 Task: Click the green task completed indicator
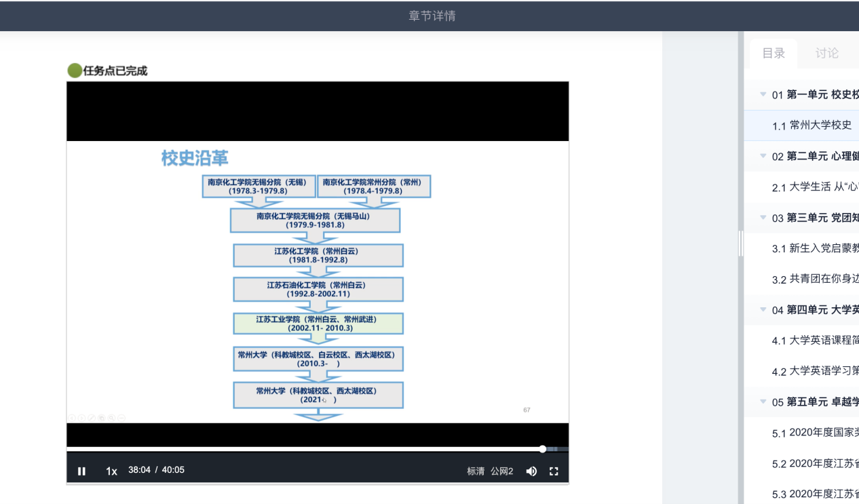[75, 70]
